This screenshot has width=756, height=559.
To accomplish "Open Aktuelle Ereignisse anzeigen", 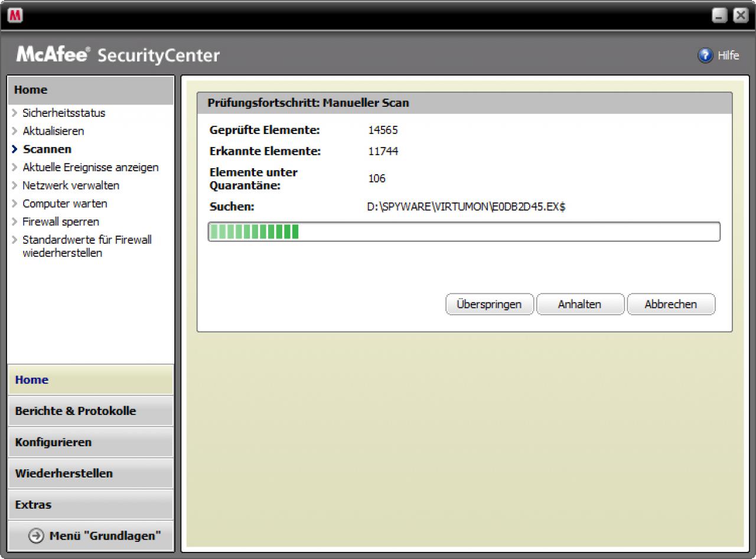I will [90, 168].
